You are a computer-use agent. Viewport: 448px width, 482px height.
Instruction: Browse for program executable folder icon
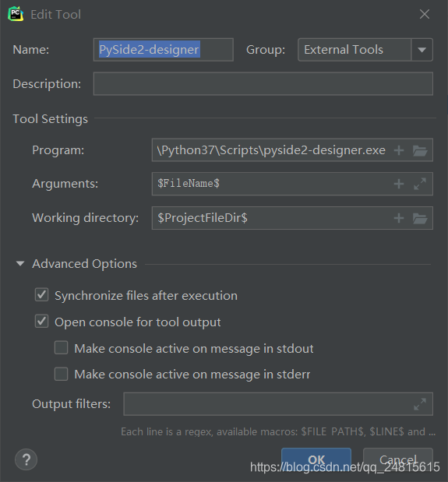click(420, 150)
